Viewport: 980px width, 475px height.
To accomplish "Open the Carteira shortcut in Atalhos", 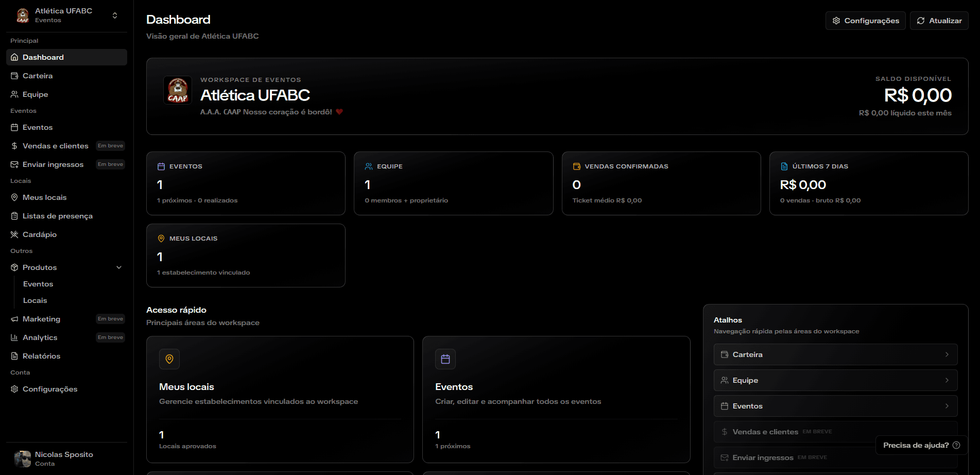I will pyautogui.click(x=835, y=354).
